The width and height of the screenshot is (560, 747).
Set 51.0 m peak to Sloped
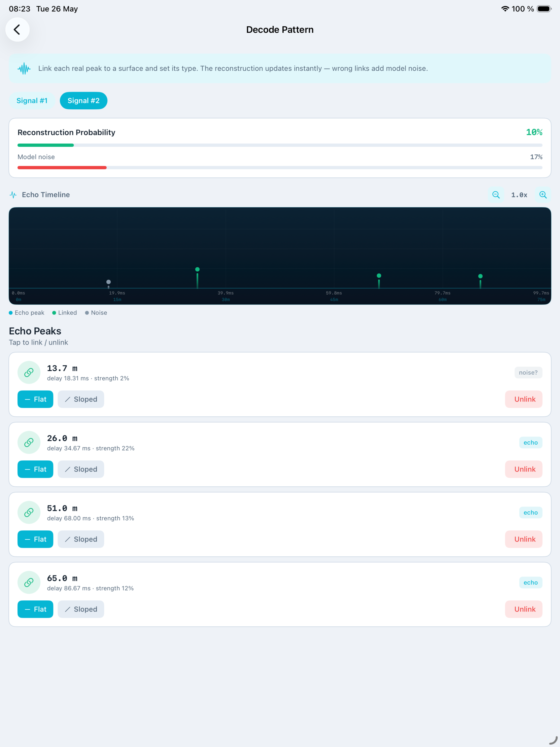pyautogui.click(x=81, y=539)
